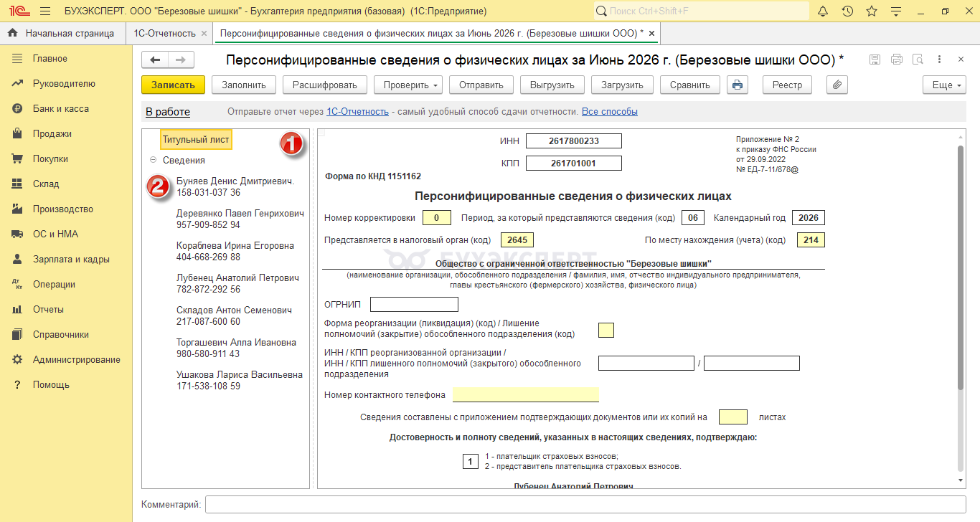Open the notifications bell icon
The width and height of the screenshot is (980, 522).
[x=823, y=11]
